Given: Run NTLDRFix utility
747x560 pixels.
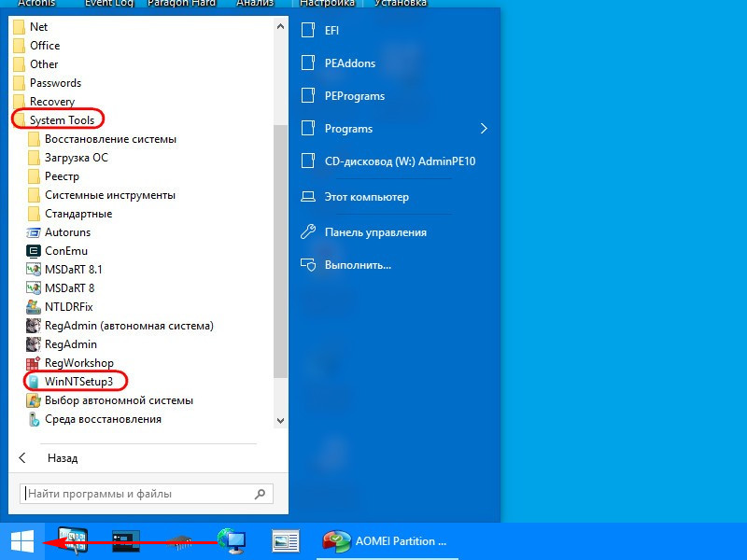Looking at the screenshot, I should click(59, 307).
